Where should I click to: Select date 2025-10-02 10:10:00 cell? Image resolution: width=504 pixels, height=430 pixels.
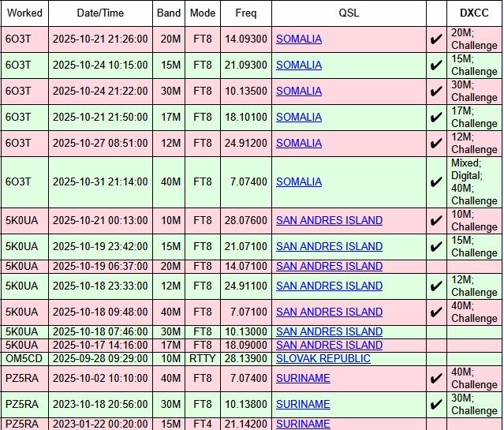tap(100, 379)
